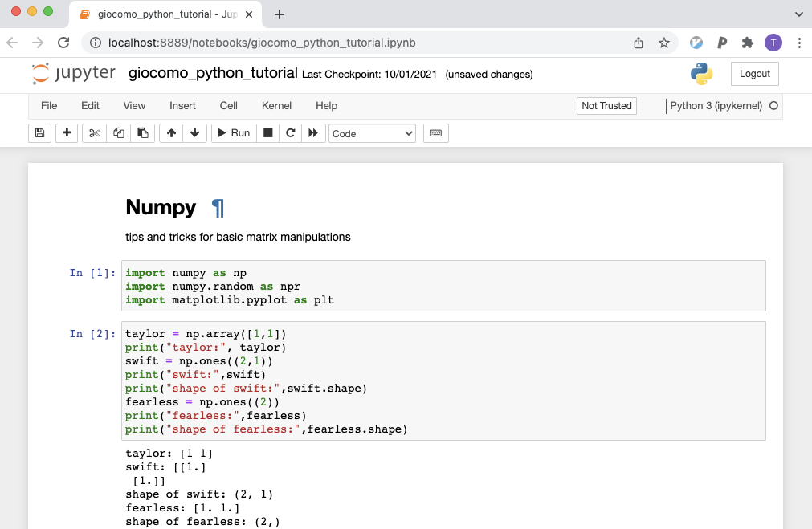Restart the kernel using the circular arrow icon

point(290,132)
